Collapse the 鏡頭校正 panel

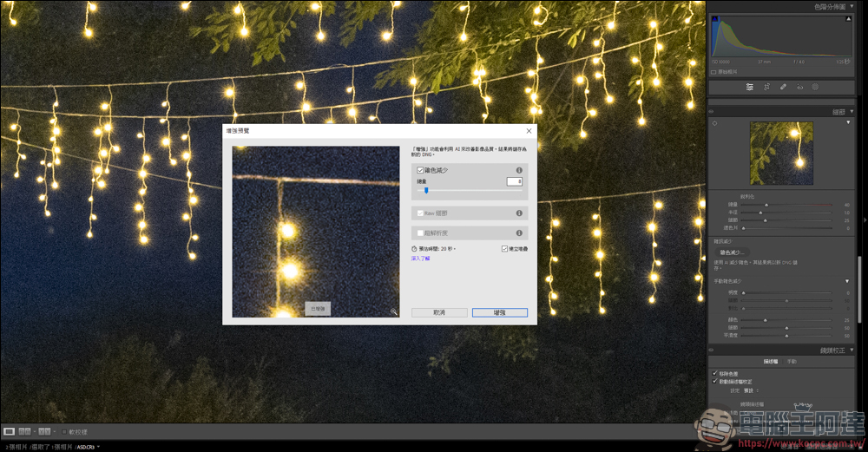coord(852,350)
